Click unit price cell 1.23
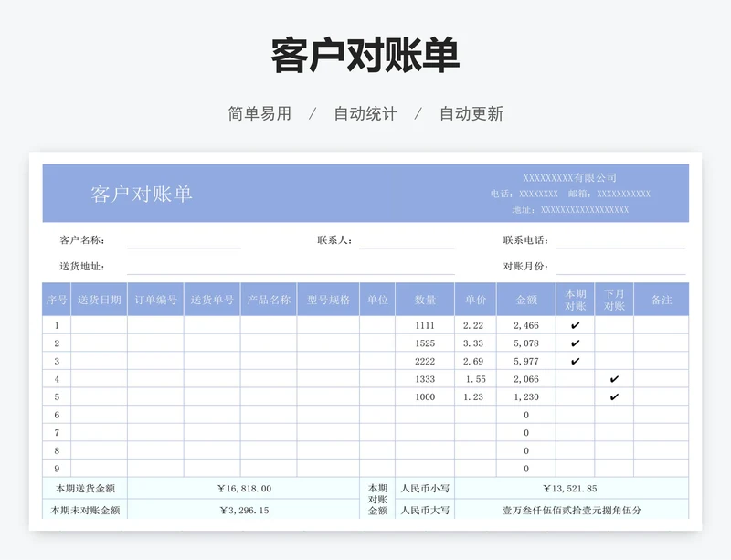 click(475, 396)
